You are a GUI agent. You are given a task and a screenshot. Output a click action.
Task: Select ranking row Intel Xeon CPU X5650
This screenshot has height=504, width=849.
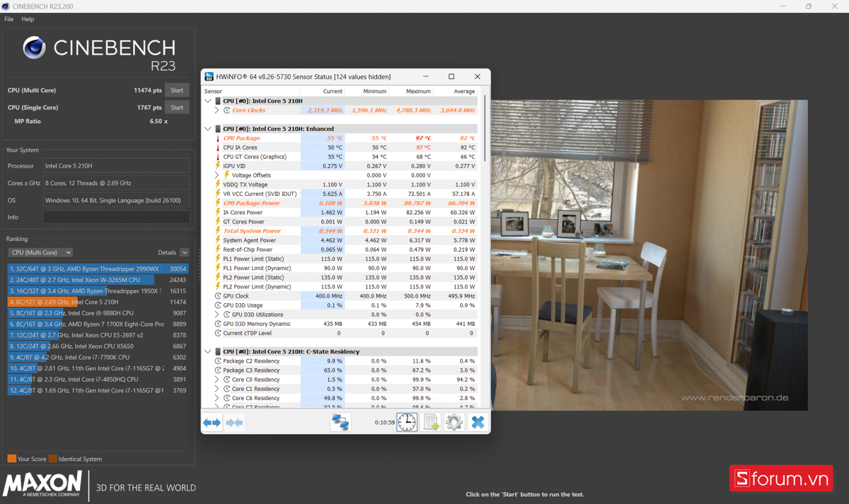98,346
